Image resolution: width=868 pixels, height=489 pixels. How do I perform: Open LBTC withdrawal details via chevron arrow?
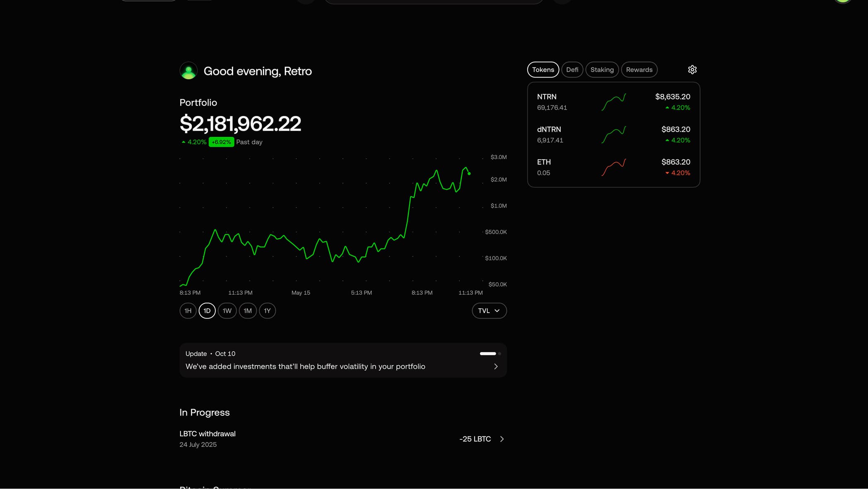pos(502,439)
